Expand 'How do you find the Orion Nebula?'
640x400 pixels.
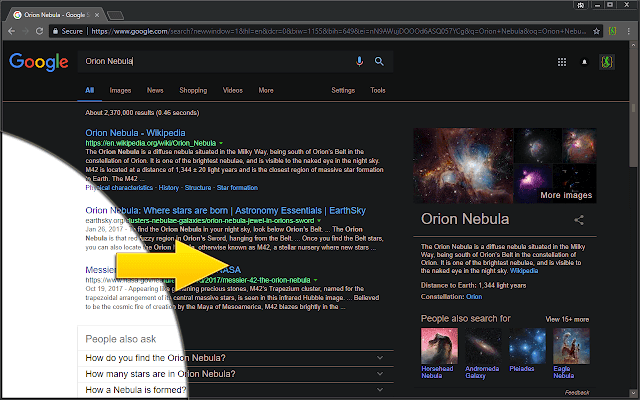(x=236, y=358)
